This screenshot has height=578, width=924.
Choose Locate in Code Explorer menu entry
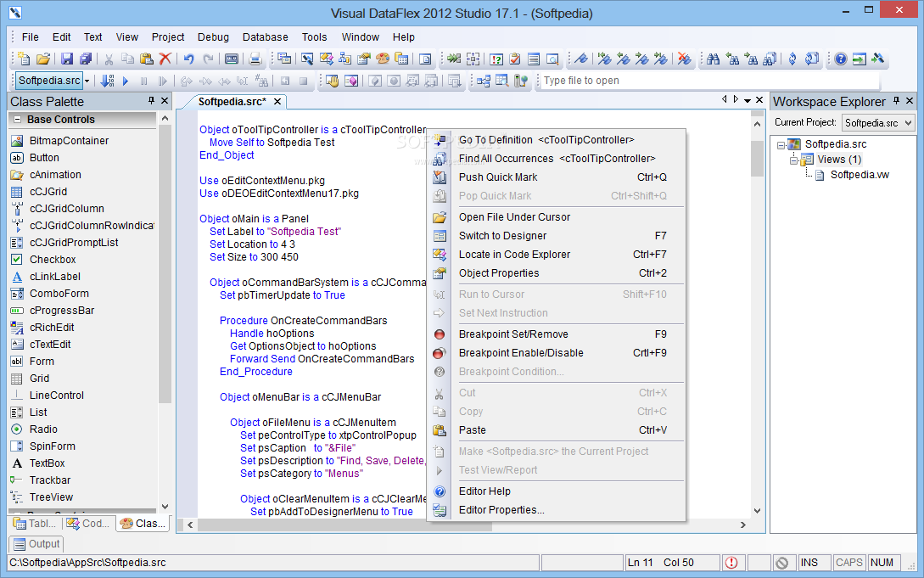557,255
